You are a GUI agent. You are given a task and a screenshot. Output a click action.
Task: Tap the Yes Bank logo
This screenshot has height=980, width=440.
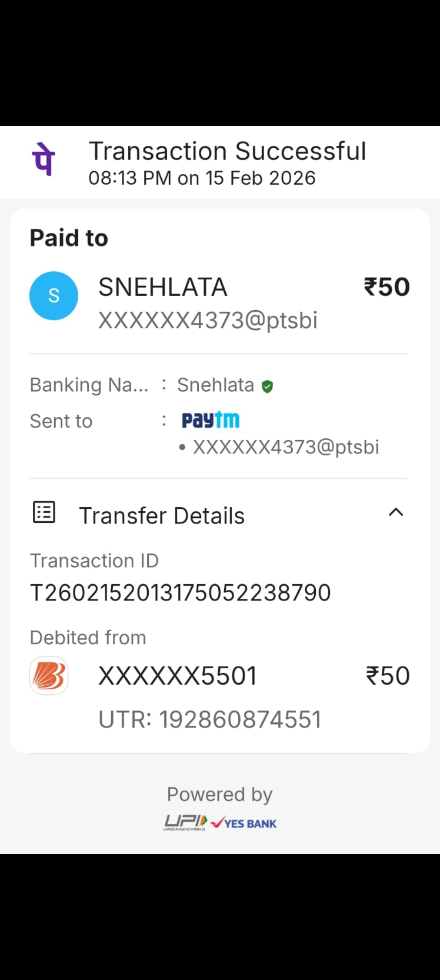coord(244,823)
